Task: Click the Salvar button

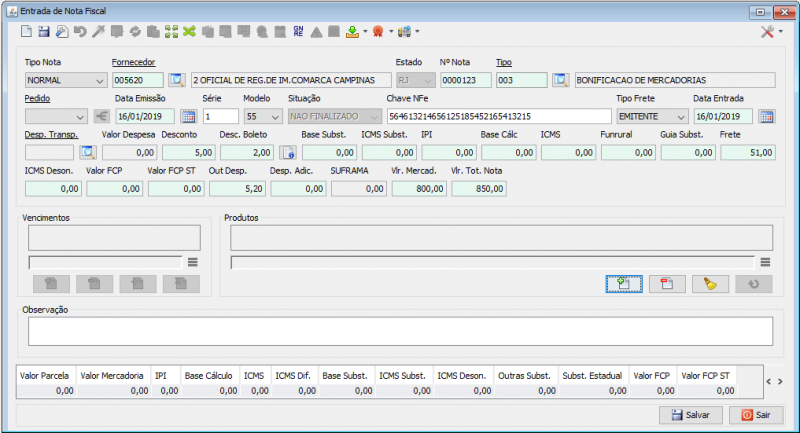Action: click(691, 415)
